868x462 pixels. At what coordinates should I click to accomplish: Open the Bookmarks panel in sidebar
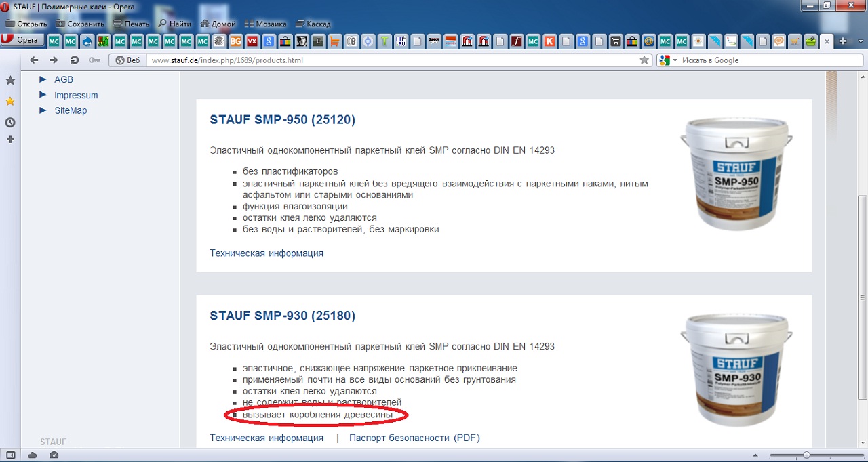tap(10, 81)
